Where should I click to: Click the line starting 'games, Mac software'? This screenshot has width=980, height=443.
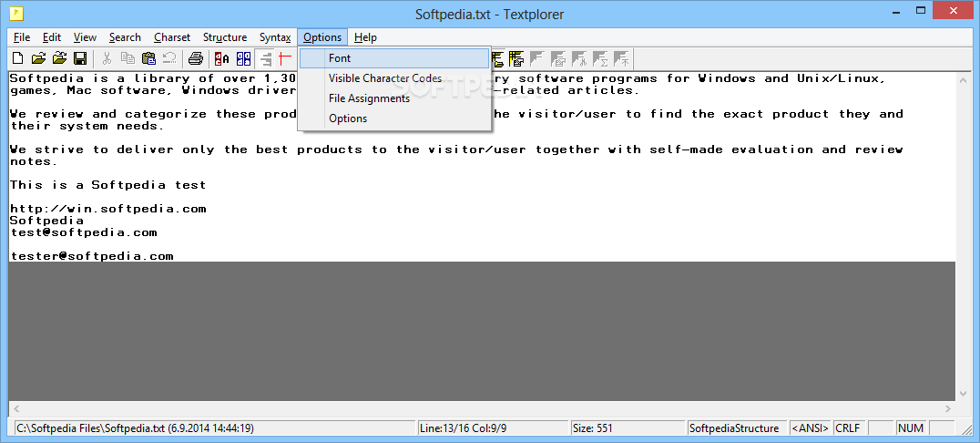tap(325, 90)
